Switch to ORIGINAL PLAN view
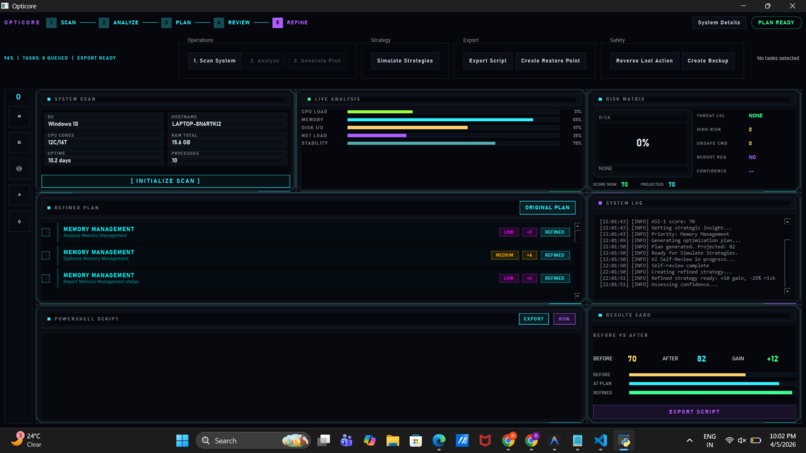 point(547,208)
